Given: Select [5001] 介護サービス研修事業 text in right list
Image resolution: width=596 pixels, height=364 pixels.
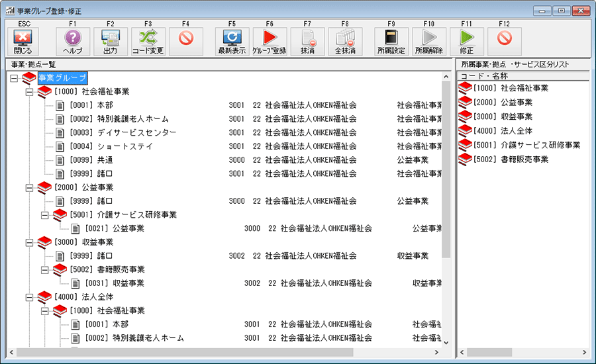Looking at the screenshot, I should click(x=527, y=145).
